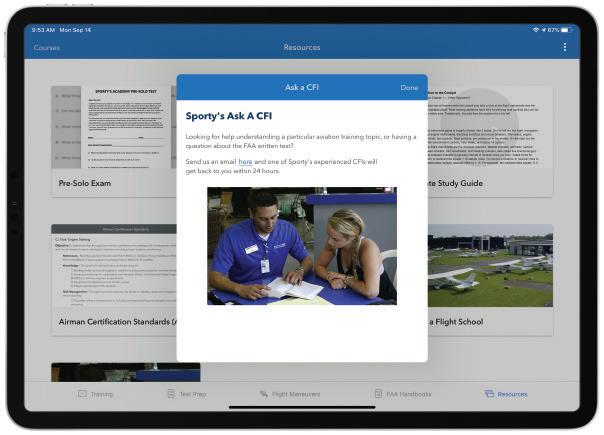This screenshot has height=435, width=604.
Task: Tap the Test Prep tab icon
Action: click(x=171, y=393)
